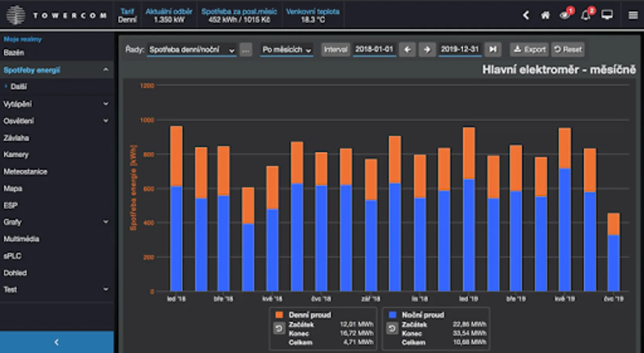The width and height of the screenshot is (644, 353).
Task: Shift the interval forward with right arrow
Action: pos(427,49)
